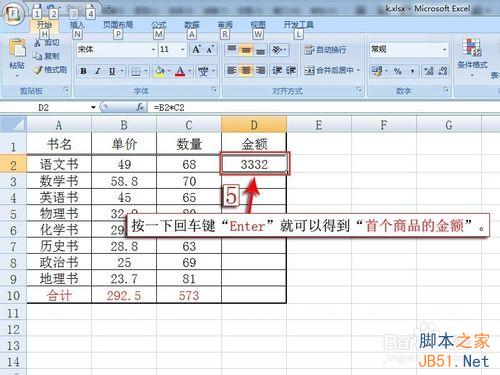Screen dimensions: 500x375
Task: Switch to the Developer tab
Action: (x=298, y=25)
